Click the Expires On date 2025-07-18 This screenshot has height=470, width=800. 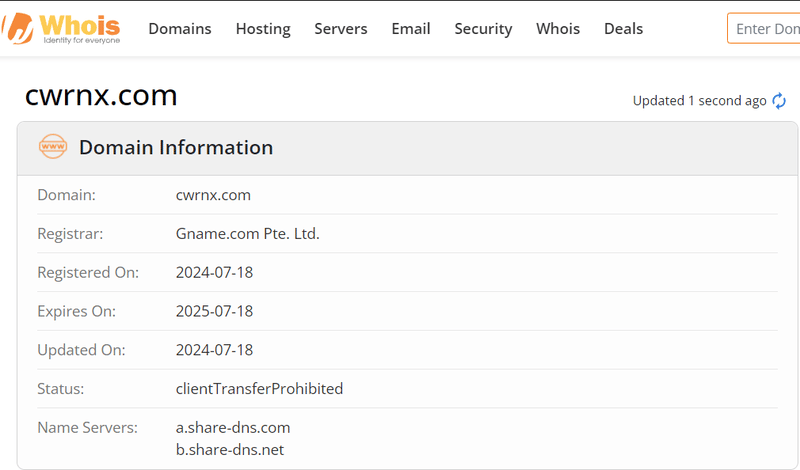pyautogui.click(x=214, y=311)
